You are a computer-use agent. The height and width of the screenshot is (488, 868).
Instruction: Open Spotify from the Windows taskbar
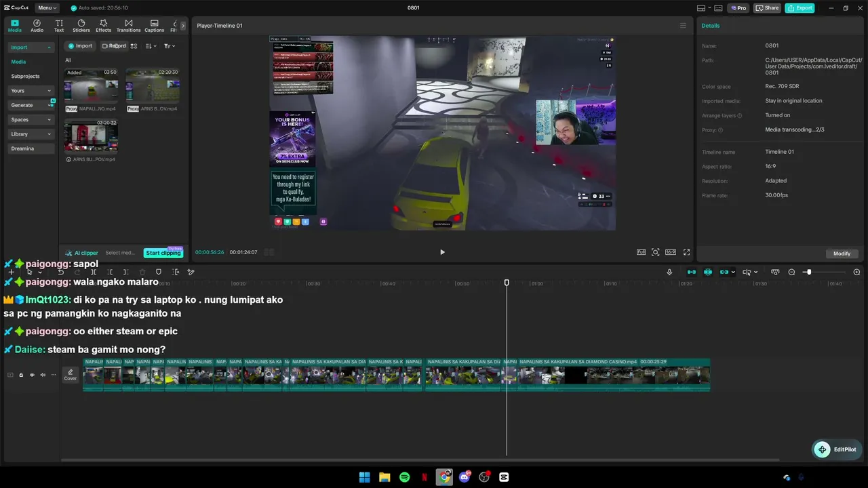[x=405, y=477]
